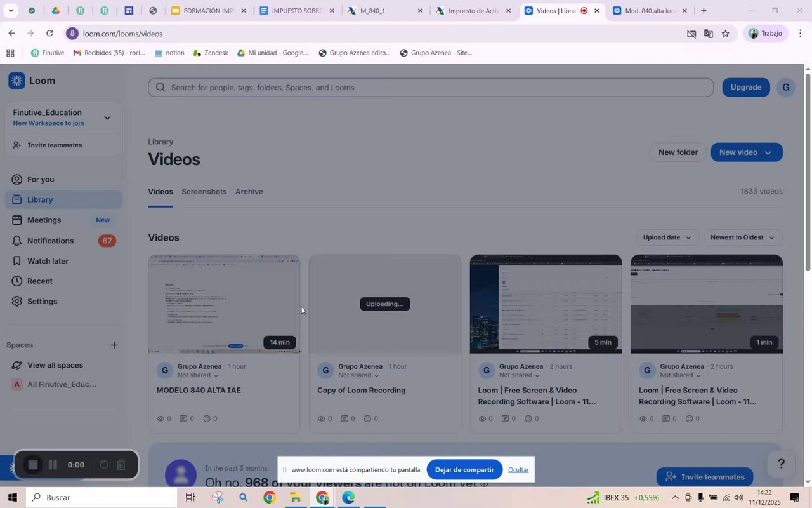The height and width of the screenshot is (508, 812).
Task: Click Invite teammates button in the banner
Action: coord(705,477)
